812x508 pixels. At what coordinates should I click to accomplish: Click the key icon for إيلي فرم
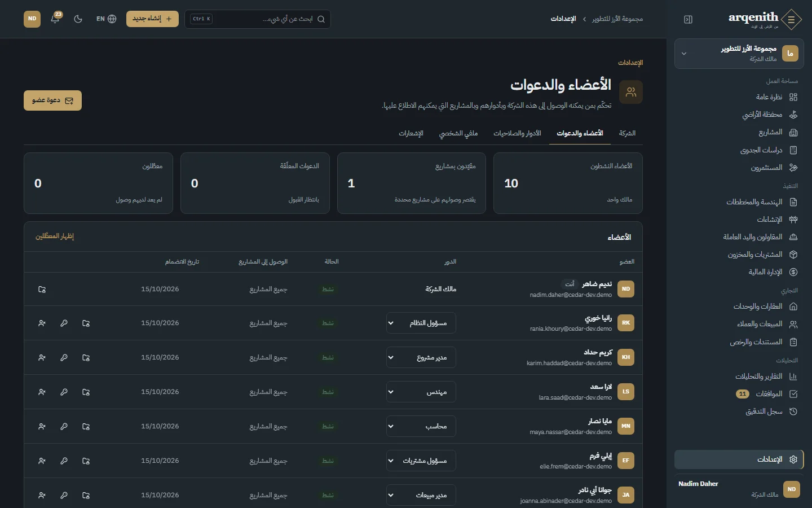pyautogui.click(x=64, y=461)
